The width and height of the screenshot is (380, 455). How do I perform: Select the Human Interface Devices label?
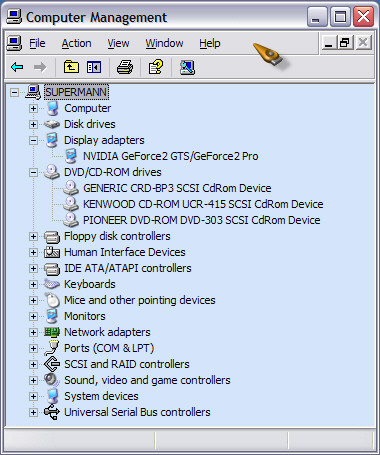tap(125, 252)
